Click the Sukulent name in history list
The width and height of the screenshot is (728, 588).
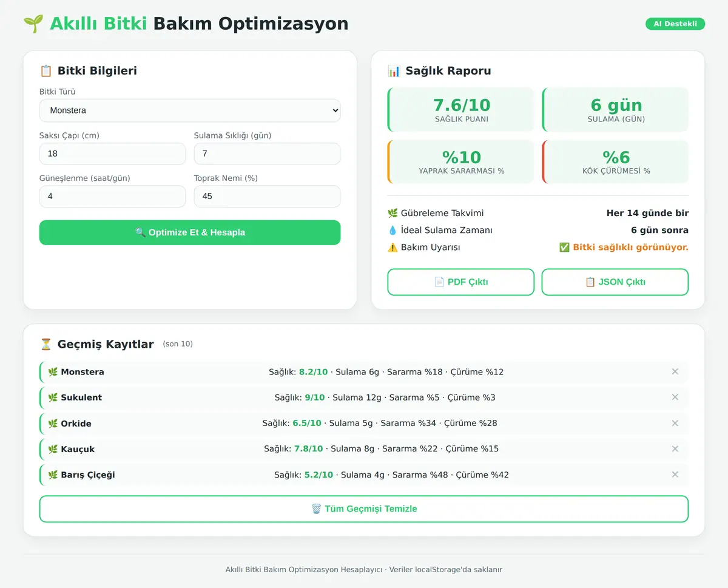(x=81, y=397)
